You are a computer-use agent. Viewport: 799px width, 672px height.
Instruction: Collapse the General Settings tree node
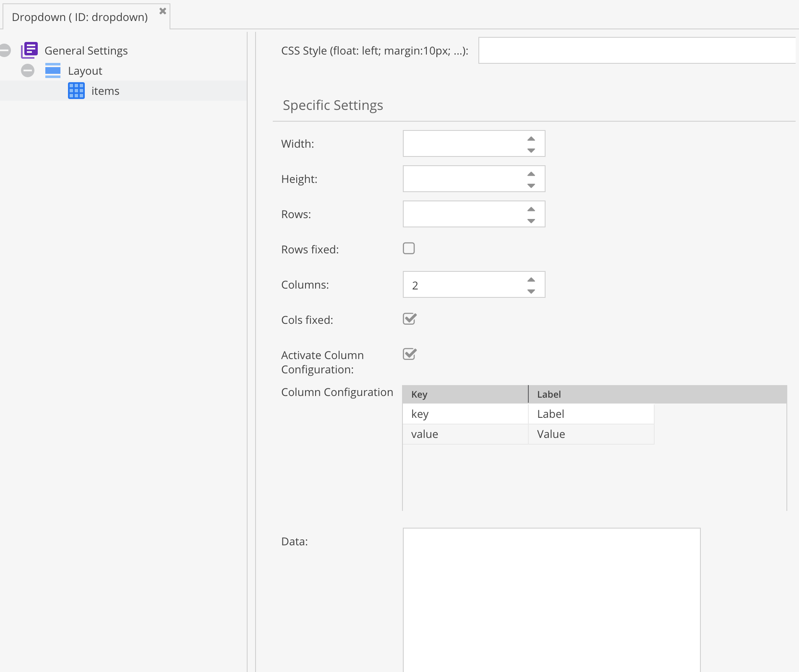tap(5, 50)
